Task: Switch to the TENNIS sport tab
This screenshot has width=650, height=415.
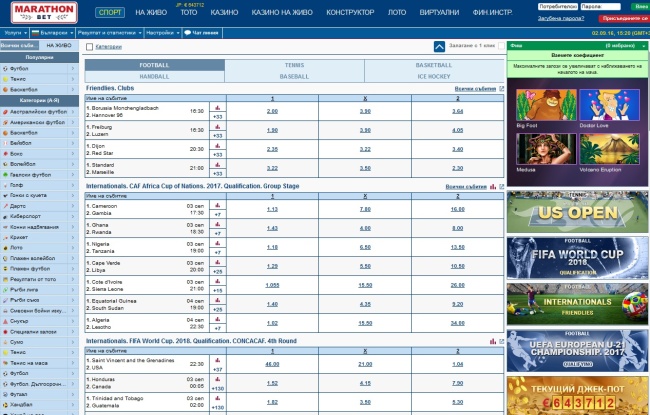Action: [294, 65]
